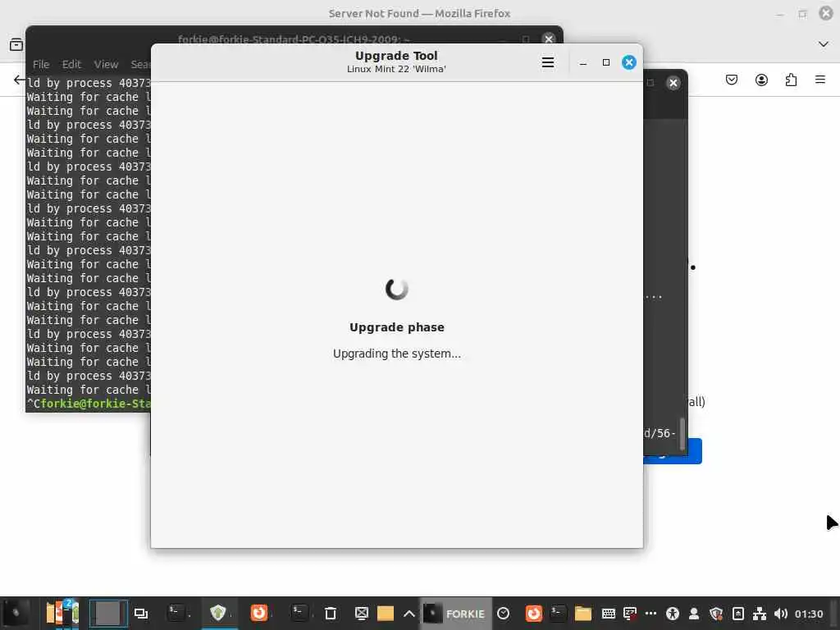Expand the panel's upward chevron
Viewport: 840px width, 630px height.
pos(409,614)
